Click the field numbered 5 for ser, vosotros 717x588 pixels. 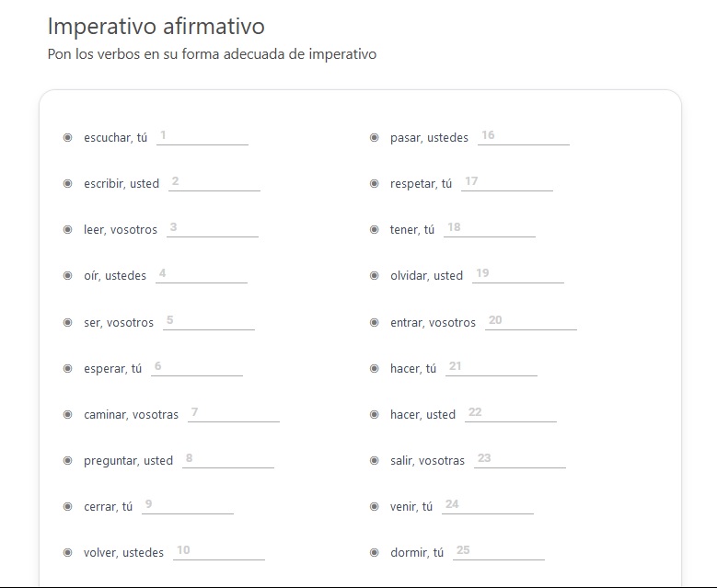click(209, 321)
